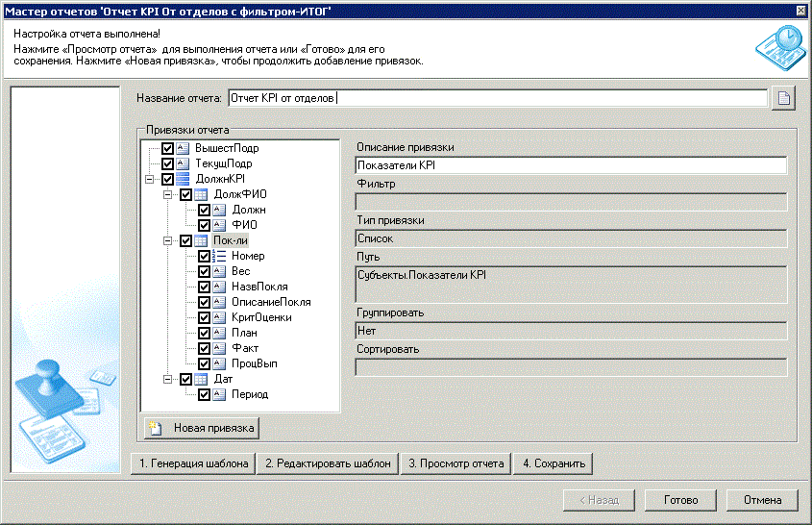Click the table icon of the ДолжФИО node
Screen dimensions: 812x525
tap(201, 195)
